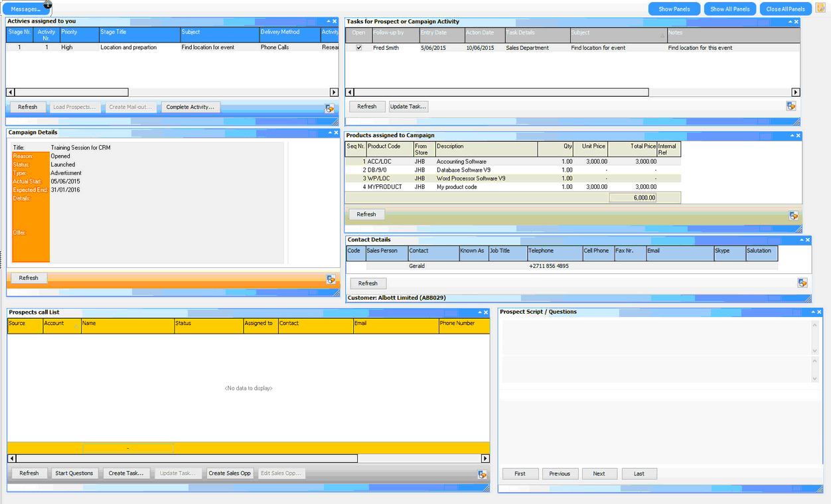Click settings icon in Campaign Details panel footer
This screenshot has height=504, width=831.
pyautogui.click(x=331, y=279)
